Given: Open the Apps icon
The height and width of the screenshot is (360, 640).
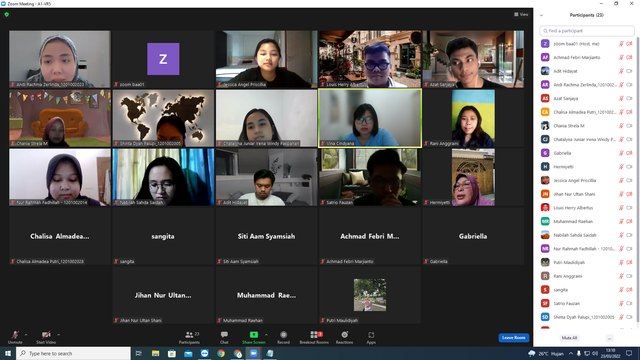Looking at the screenshot, I should [371, 335].
